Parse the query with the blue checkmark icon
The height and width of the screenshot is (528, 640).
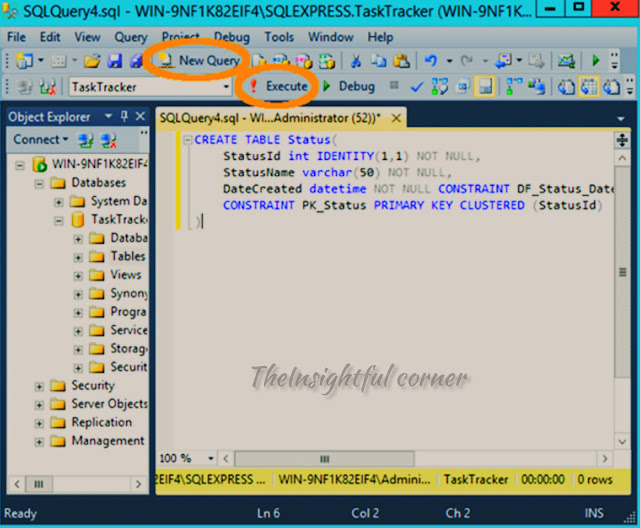(x=417, y=87)
